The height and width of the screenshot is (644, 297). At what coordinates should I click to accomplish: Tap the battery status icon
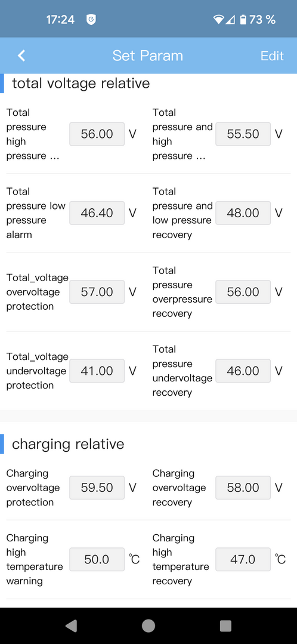coord(243,19)
